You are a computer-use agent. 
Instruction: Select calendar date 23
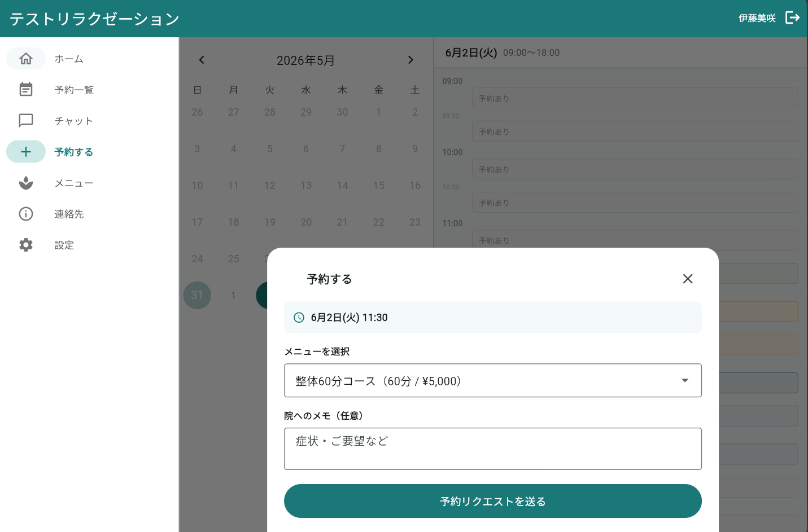click(x=415, y=222)
